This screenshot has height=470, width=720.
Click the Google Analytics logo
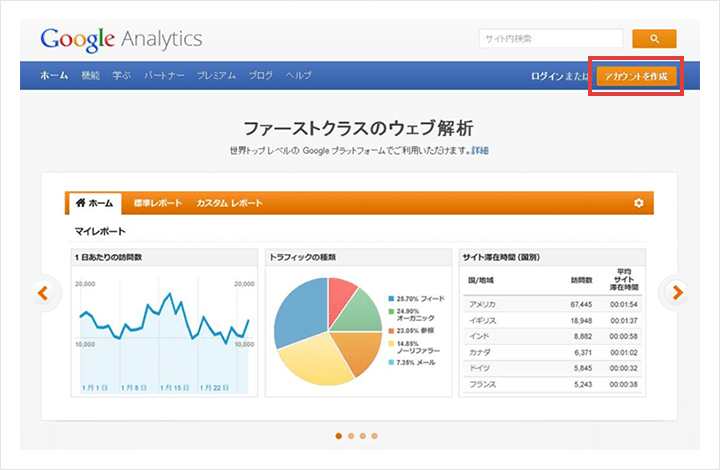[121, 39]
